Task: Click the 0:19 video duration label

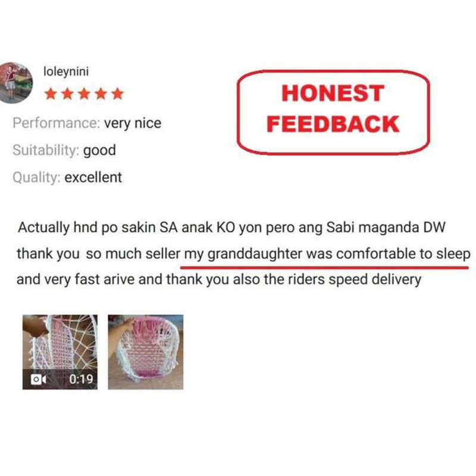Action: 81,379
